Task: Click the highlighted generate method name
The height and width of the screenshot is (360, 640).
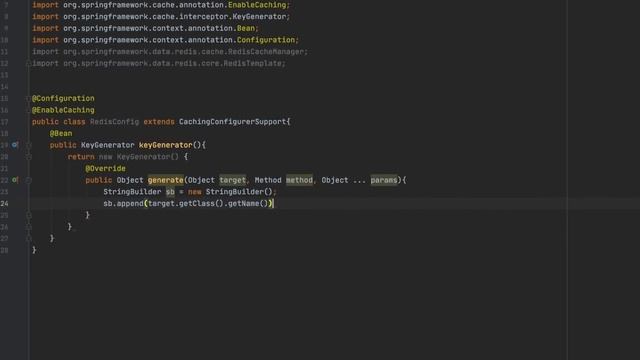Action: coord(165,180)
